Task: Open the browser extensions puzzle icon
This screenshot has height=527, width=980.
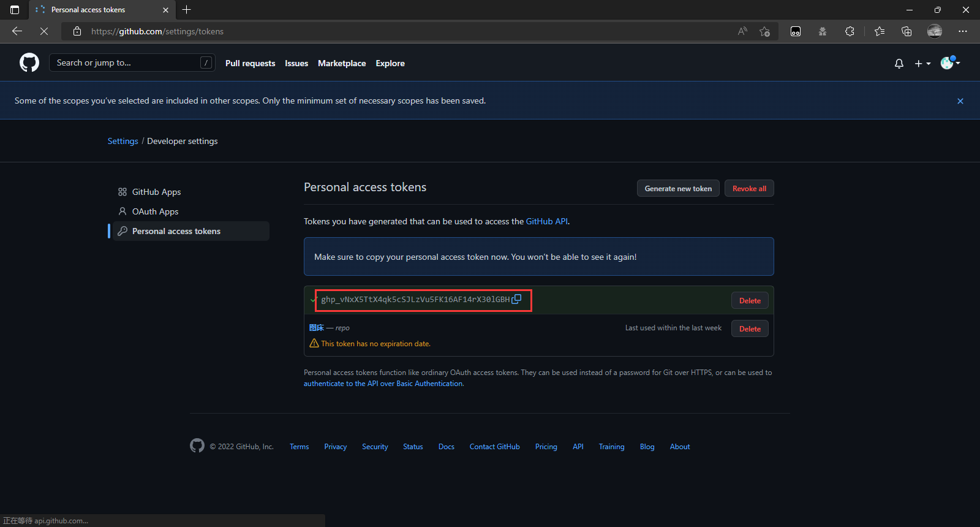Action: click(850, 31)
